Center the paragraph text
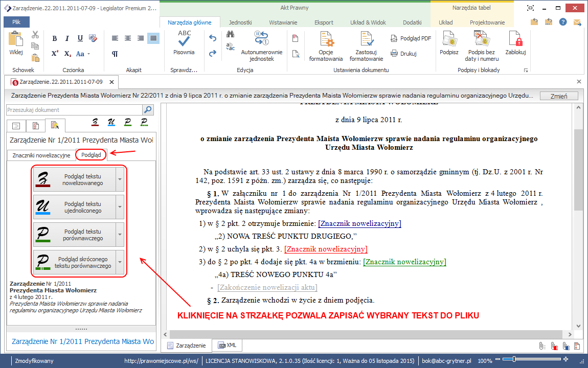Image resolution: width=588 pixels, height=368 pixels. click(128, 38)
